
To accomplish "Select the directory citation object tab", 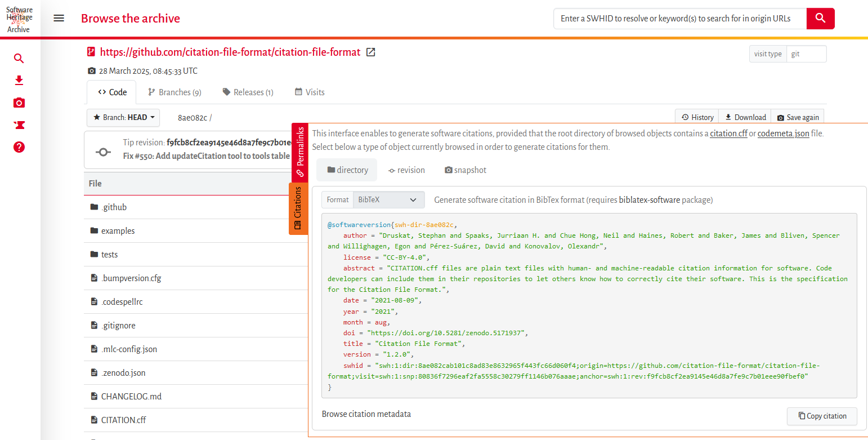I will point(348,170).
